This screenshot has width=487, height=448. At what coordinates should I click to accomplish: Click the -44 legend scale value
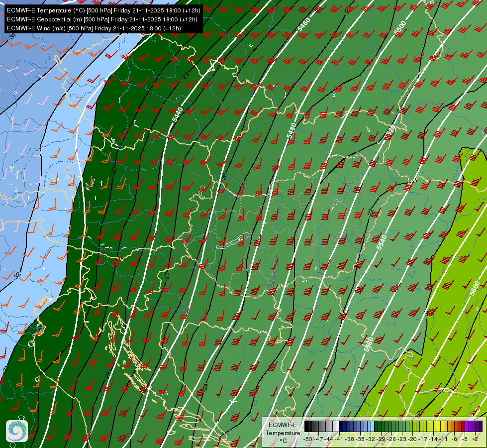(329, 439)
